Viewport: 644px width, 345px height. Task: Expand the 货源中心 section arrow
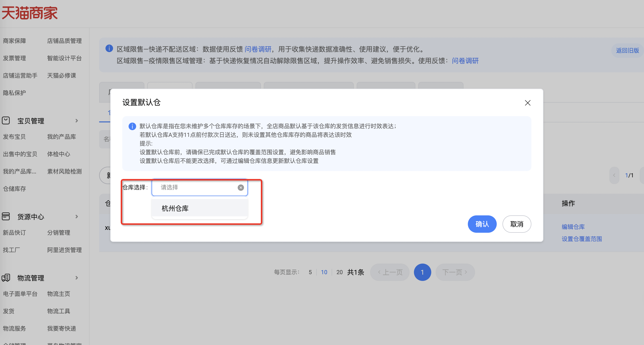point(77,216)
